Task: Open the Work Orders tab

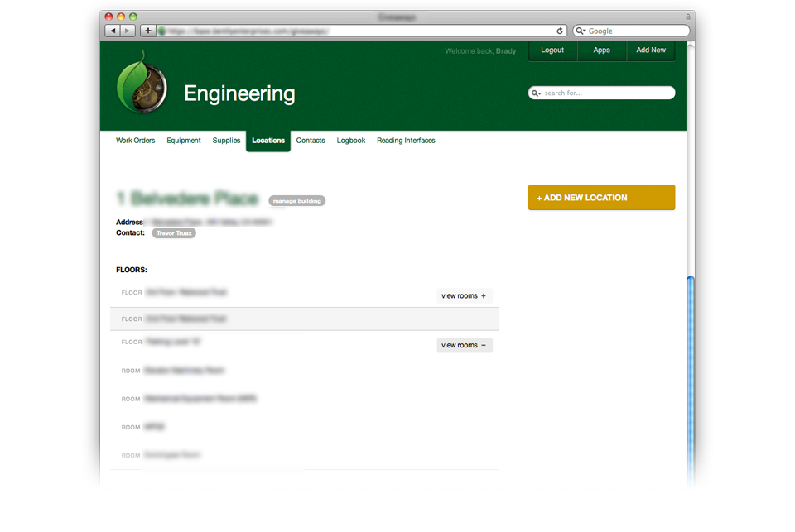Action: pos(135,141)
